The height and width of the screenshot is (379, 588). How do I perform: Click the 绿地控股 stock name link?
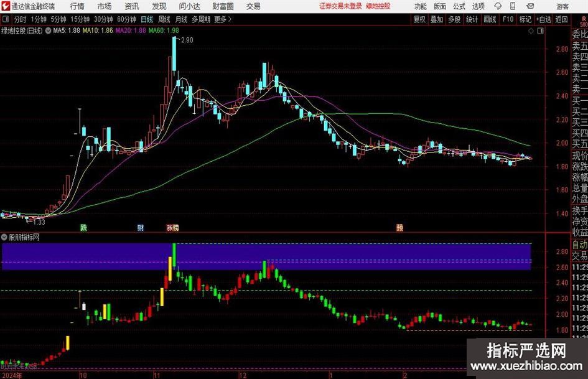pyautogui.click(x=378, y=6)
